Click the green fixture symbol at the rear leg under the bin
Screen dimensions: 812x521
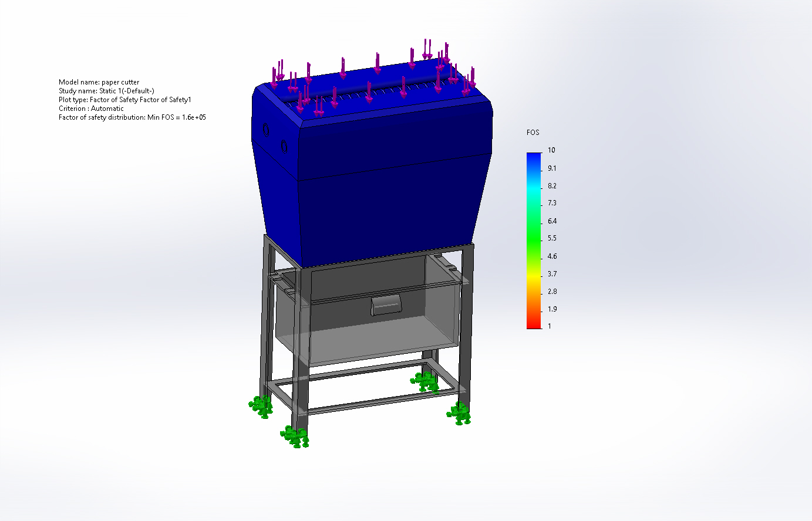(x=425, y=381)
